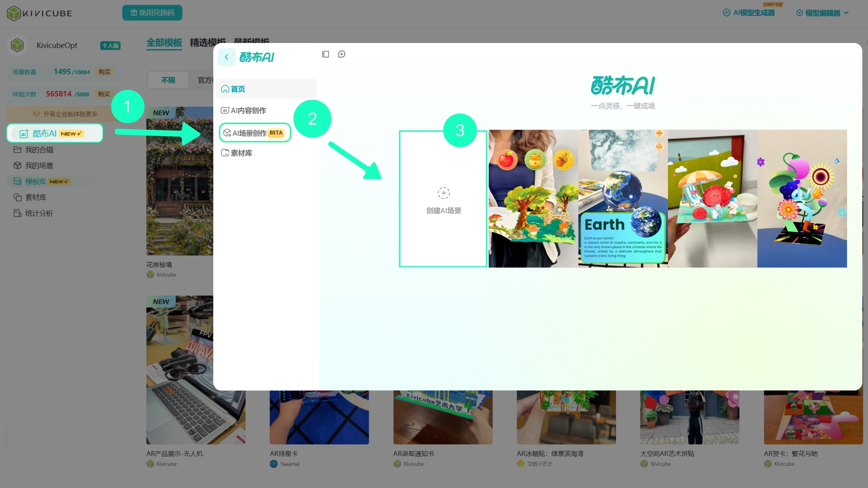This screenshot has height=488, width=868.
Task: Click the 使用兑换码 button
Action: click(x=152, y=13)
